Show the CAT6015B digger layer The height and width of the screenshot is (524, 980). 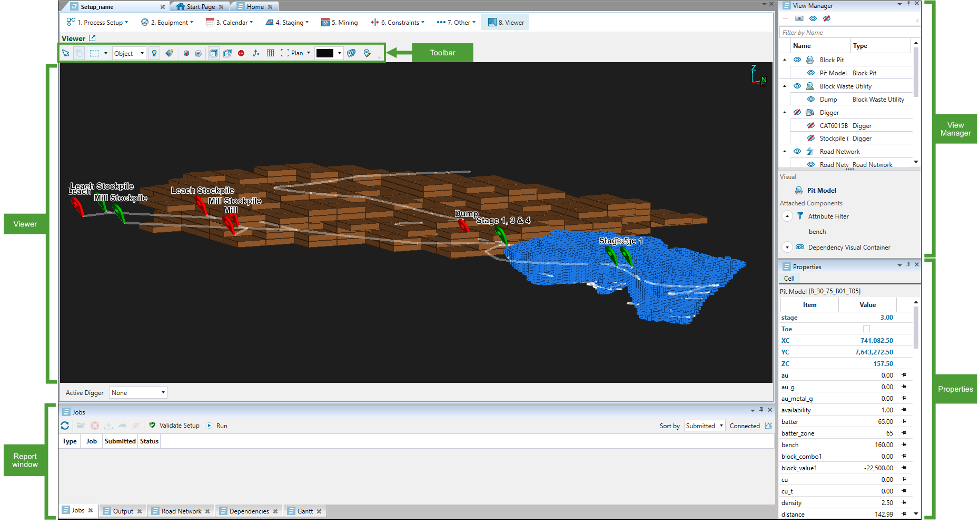[811, 126]
